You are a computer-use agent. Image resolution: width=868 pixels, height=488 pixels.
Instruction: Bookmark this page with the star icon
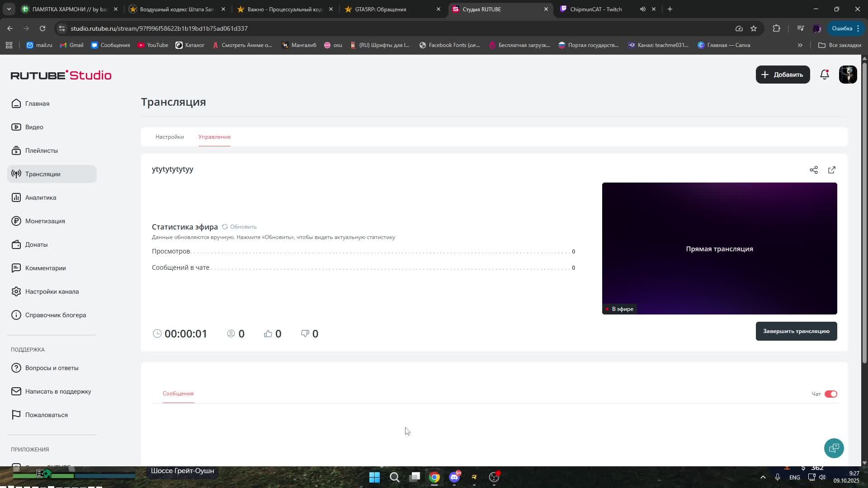pyautogui.click(x=754, y=28)
